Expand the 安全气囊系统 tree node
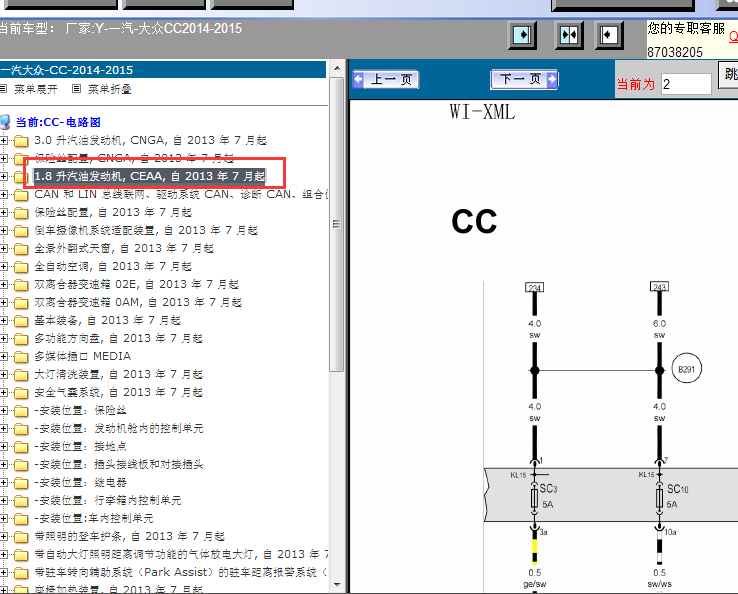Screen dimensions: 738x594 (x=4, y=392)
